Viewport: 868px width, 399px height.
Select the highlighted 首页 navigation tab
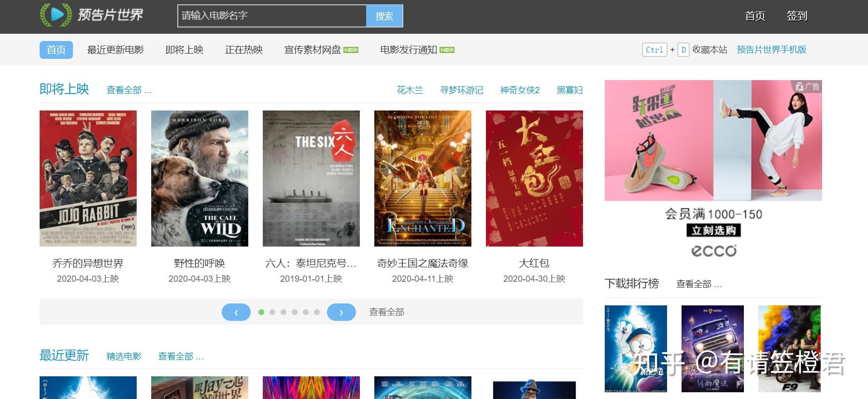tap(56, 50)
